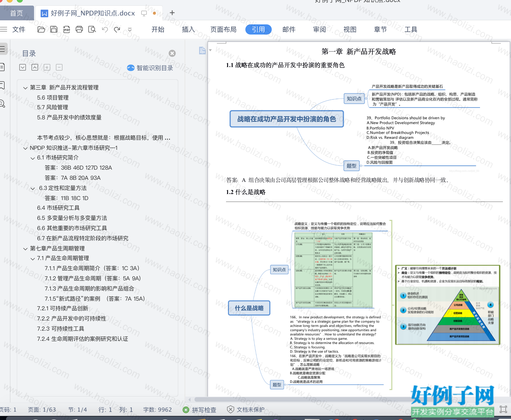Switch to the 邮件 tab

coord(289,29)
